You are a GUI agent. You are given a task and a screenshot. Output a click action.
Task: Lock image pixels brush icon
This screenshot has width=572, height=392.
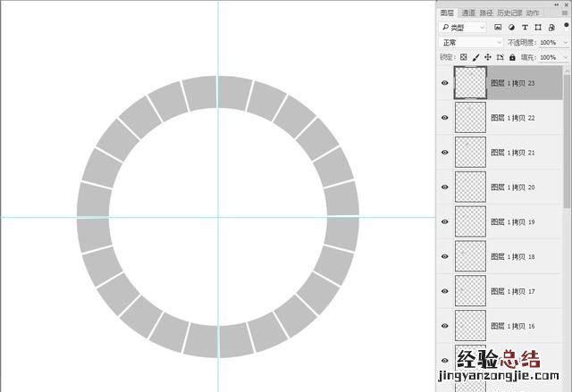click(475, 57)
